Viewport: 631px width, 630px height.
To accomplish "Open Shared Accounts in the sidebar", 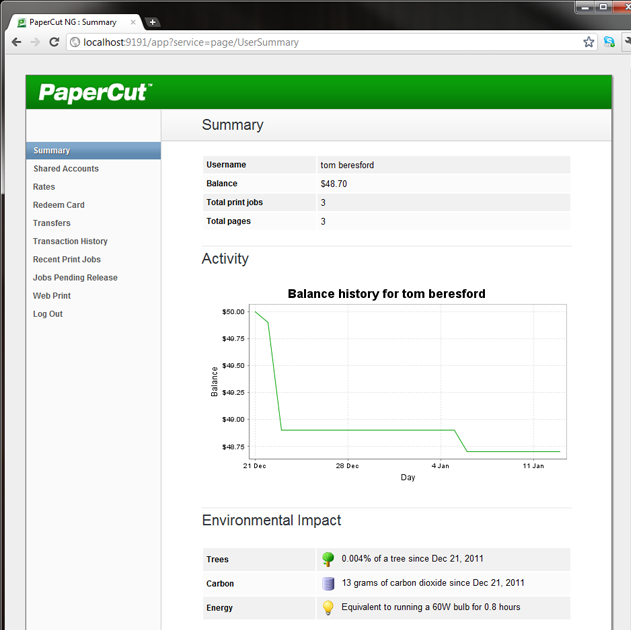I will (66, 169).
